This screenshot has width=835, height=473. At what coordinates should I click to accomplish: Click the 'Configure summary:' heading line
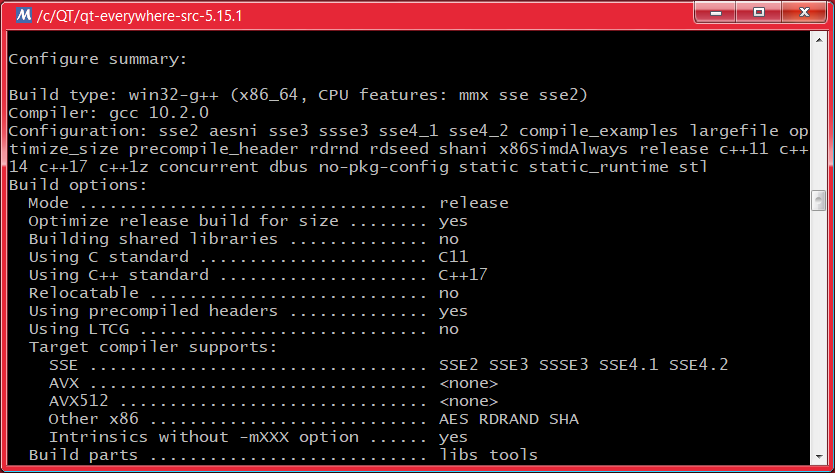[x=97, y=59]
